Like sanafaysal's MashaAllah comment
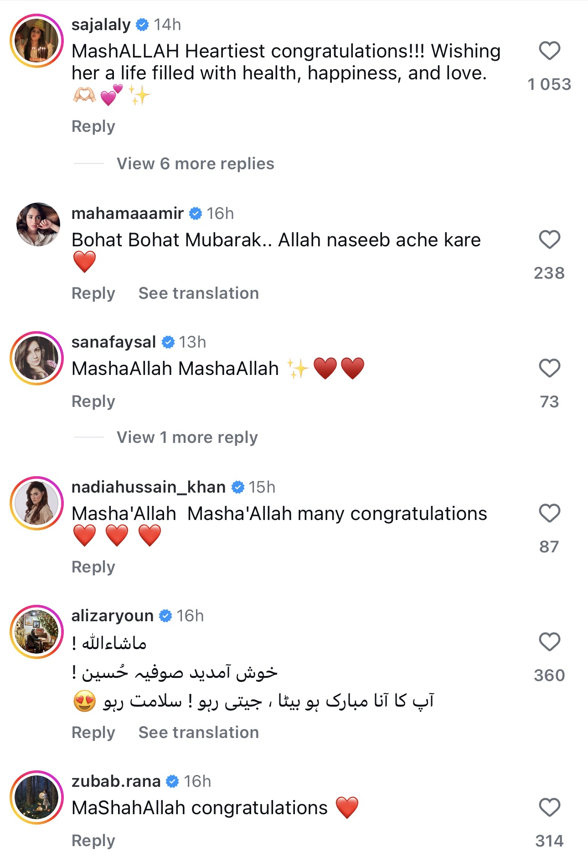Image resolution: width=588 pixels, height=868 pixels. [x=549, y=368]
